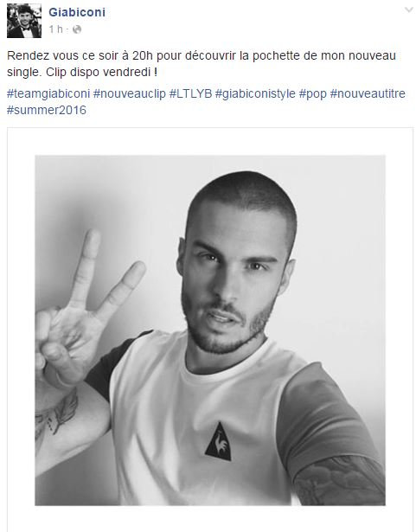
Task: Click the white photo frame border
Action: click(210, 142)
